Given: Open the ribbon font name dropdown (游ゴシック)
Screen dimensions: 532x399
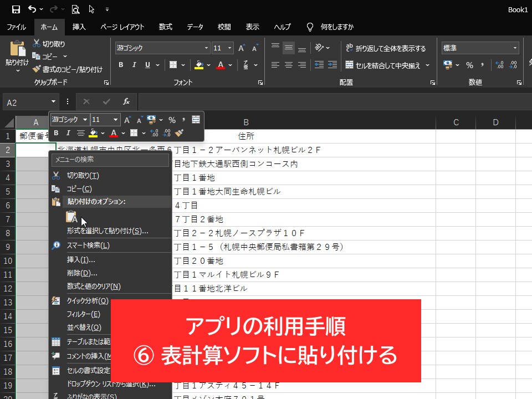Looking at the screenshot, I should 206,48.
